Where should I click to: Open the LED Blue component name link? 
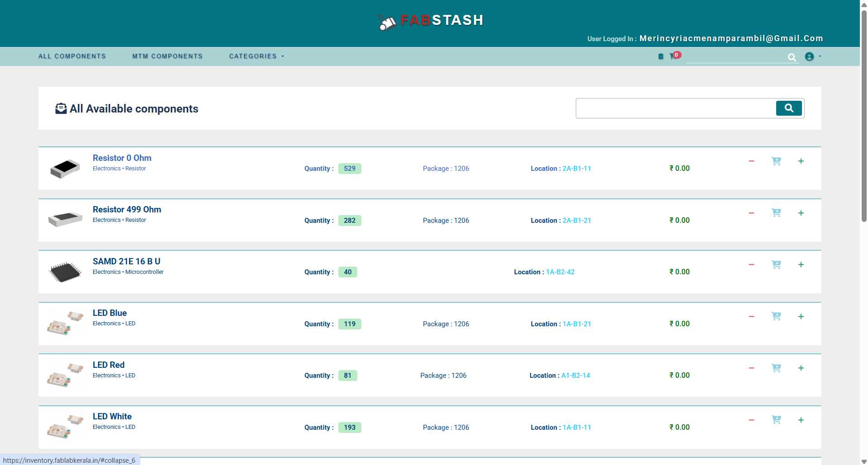[109, 313]
